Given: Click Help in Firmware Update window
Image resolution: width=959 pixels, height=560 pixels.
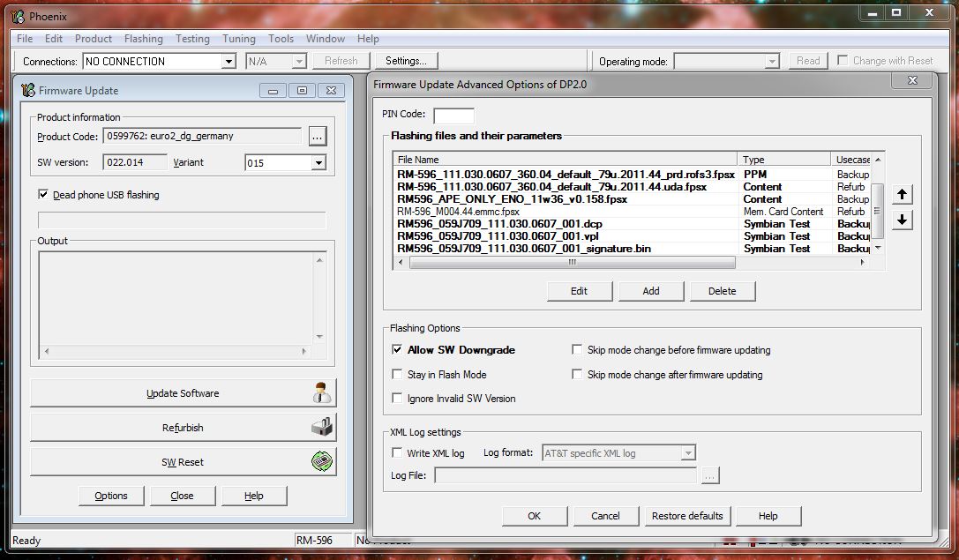Looking at the screenshot, I should click(x=254, y=496).
